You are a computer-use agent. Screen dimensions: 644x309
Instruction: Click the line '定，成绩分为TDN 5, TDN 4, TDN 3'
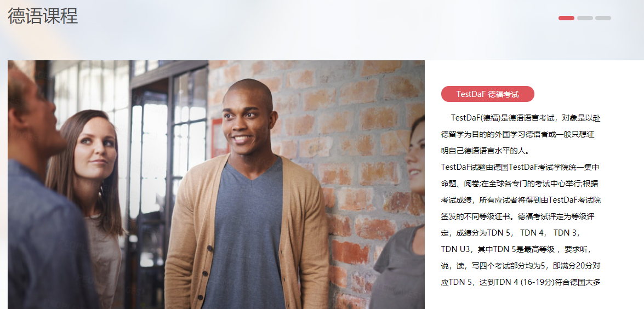pyautogui.click(x=510, y=233)
